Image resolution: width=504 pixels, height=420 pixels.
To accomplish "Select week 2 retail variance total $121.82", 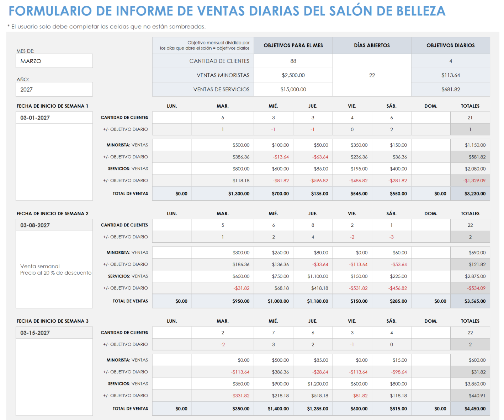I will (x=470, y=264).
